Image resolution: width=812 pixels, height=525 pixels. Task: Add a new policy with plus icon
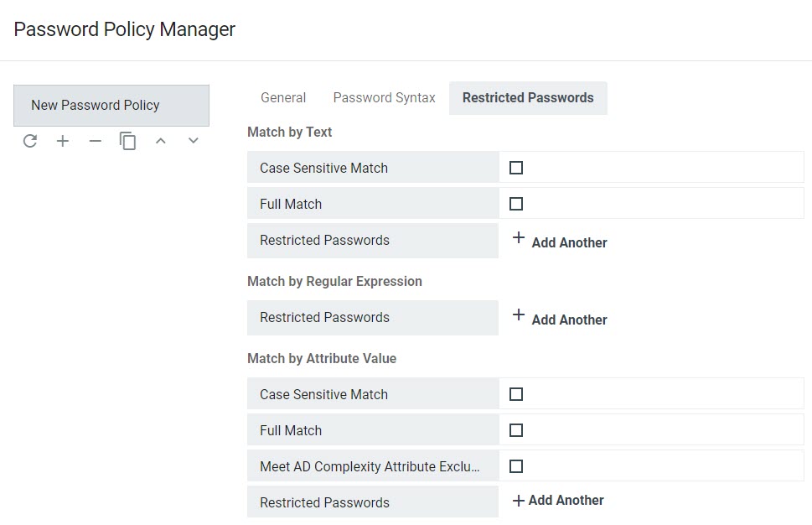63,141
